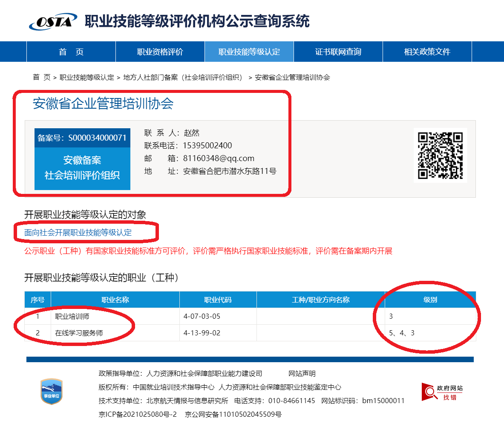Open the 职业资格评价 tab
504x421 pixels.
[x=160, y=52]
